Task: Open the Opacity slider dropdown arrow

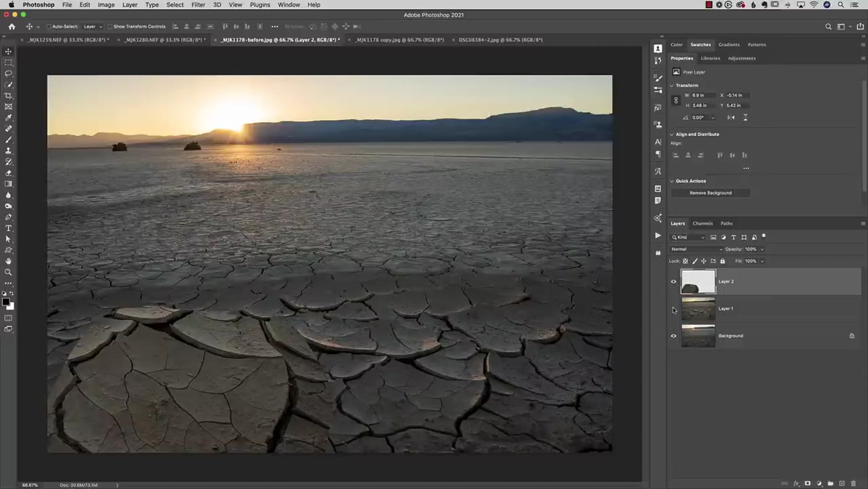Action: tap(762, 250)
